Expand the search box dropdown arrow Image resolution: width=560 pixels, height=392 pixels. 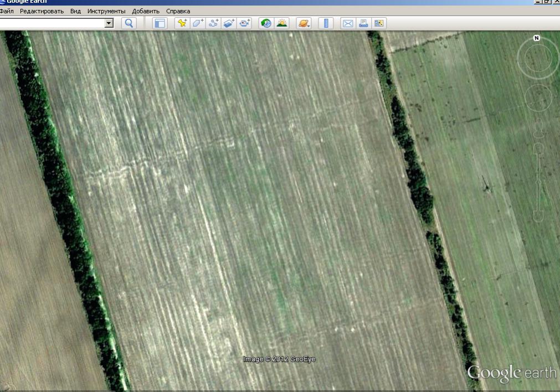[109, 23]
